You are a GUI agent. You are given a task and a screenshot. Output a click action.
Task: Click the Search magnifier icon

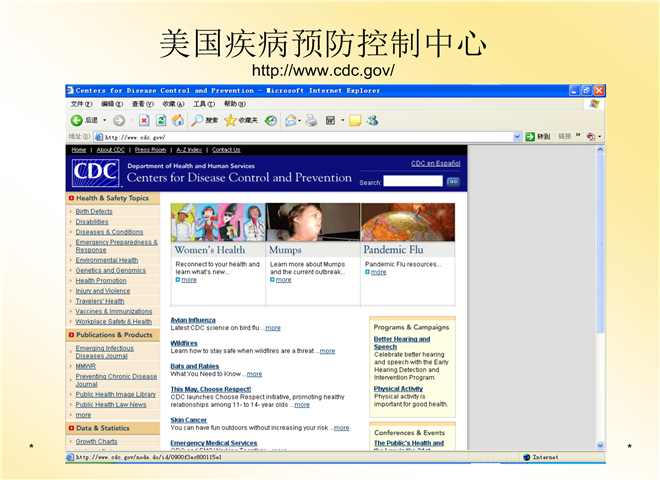(x=197, y=121)
